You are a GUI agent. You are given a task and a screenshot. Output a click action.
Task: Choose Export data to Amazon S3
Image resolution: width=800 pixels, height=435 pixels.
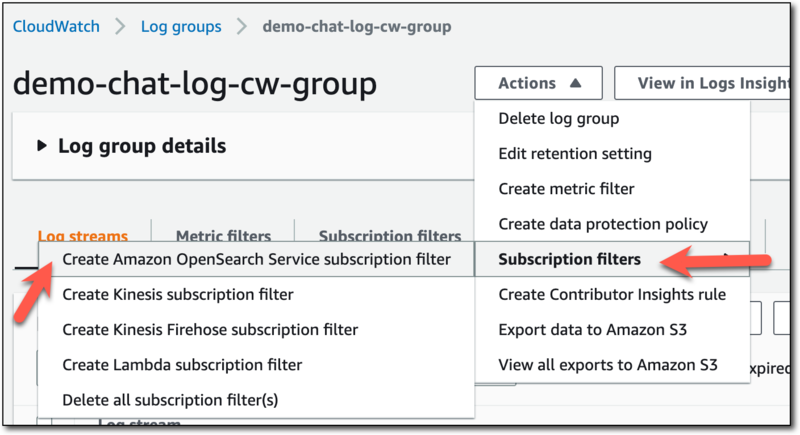click(x=591, y=329)
